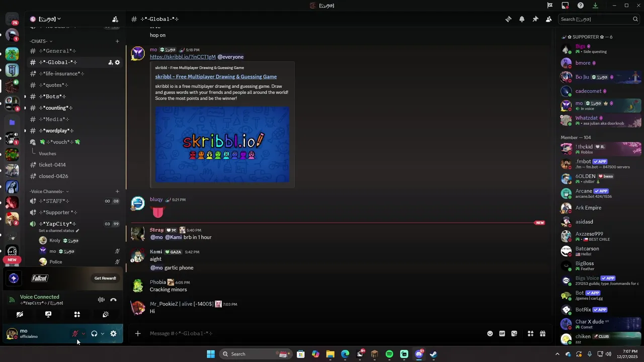Collapse the Voice Channels category
644x362 pixels.
coord(49,192)
